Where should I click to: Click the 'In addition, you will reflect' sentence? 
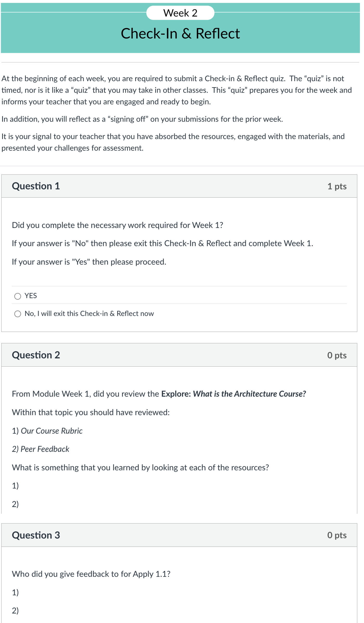[142, 119]
